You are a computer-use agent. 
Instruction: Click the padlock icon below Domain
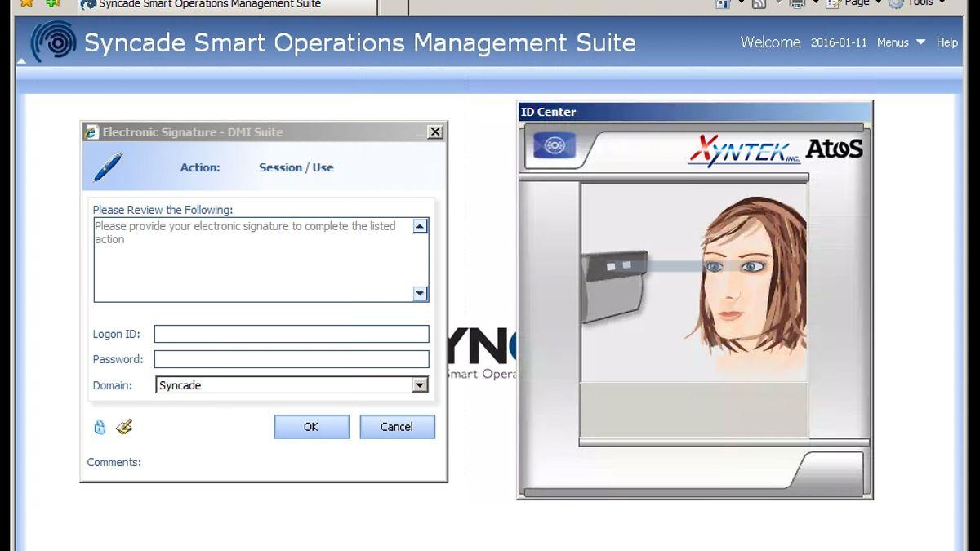(100, 427)
